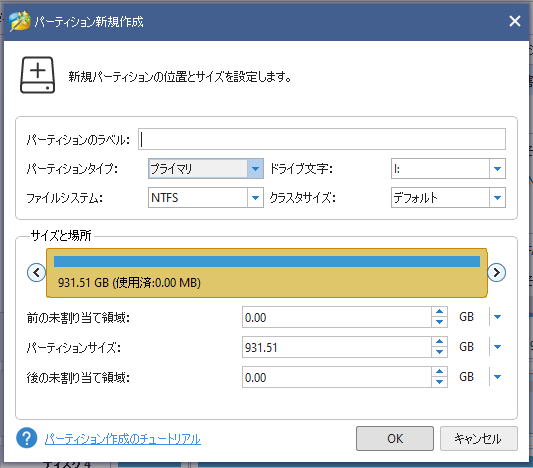Decrease the パーティションサイズ value with down arrow
Screen dimensions: 533x468
[x=439, y=352]
